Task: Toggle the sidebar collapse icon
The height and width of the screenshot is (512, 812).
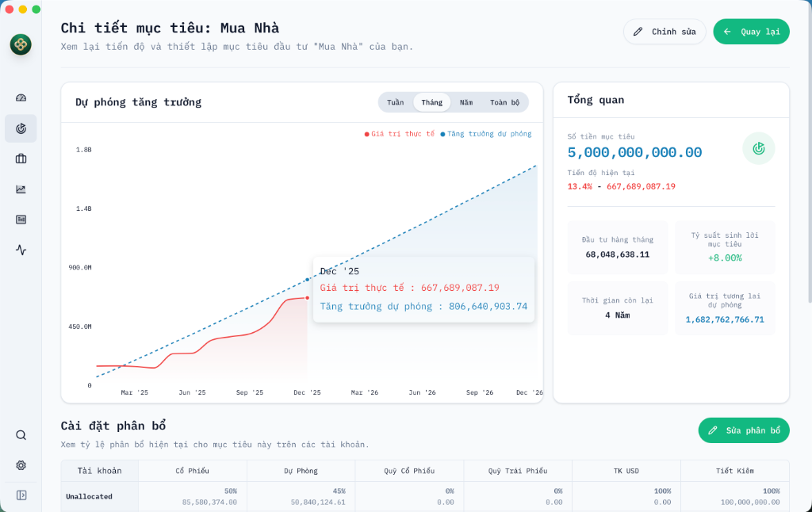Action: (x=21, y=495)
